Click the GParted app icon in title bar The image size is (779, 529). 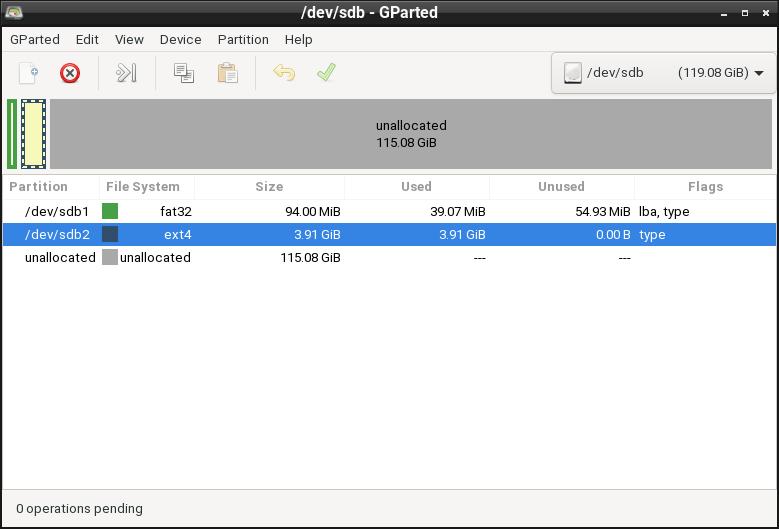[x=13, y=12]
